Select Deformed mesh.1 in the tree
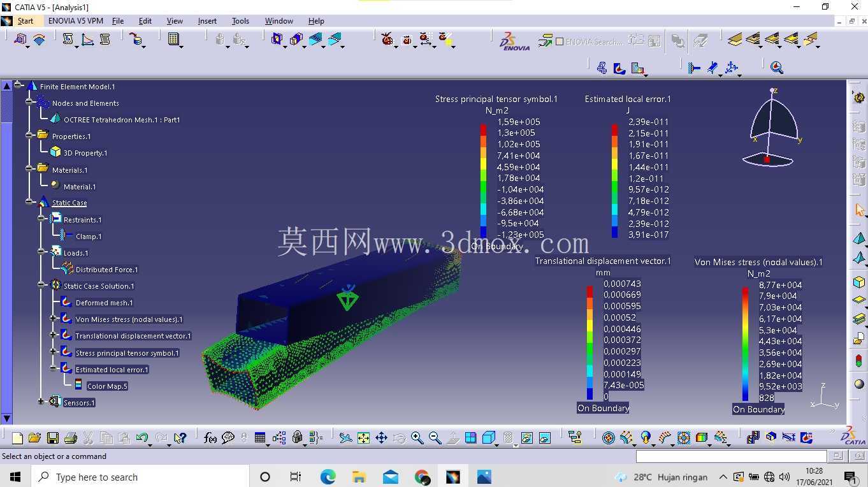The image size is (868, 487). pos(104,303)
